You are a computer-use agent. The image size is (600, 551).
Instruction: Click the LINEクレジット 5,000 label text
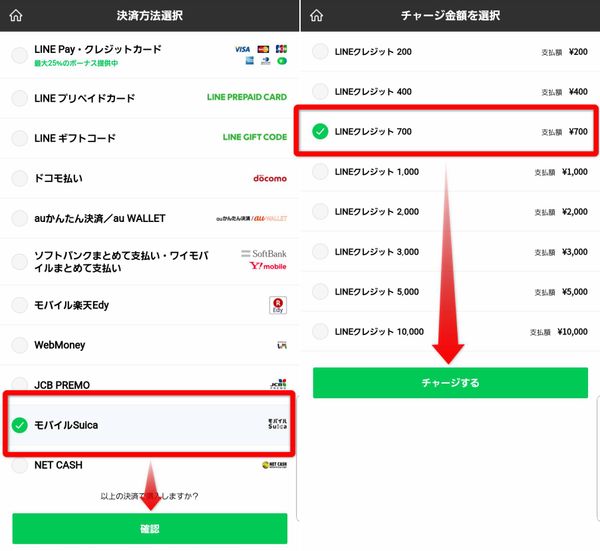coord(377,292)
